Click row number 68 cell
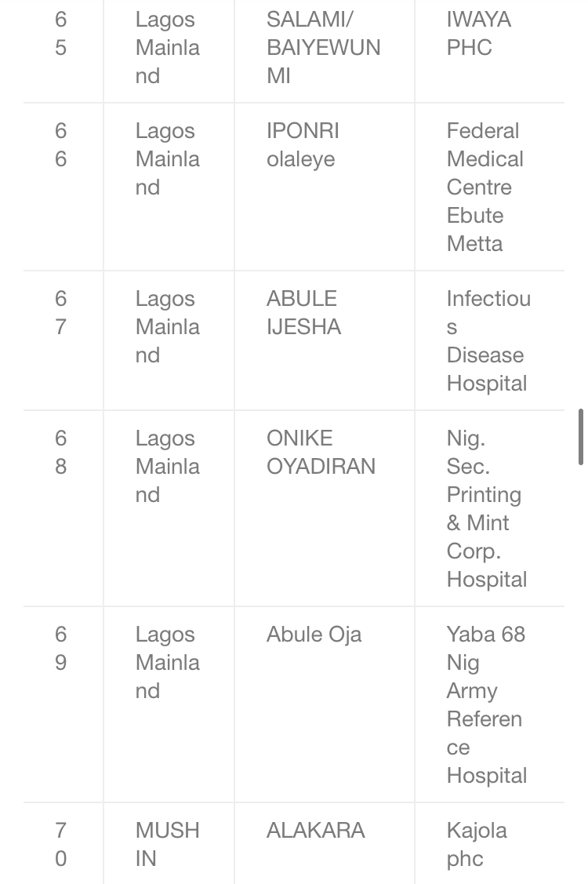The image size is (588, 884). coord(64,508)
